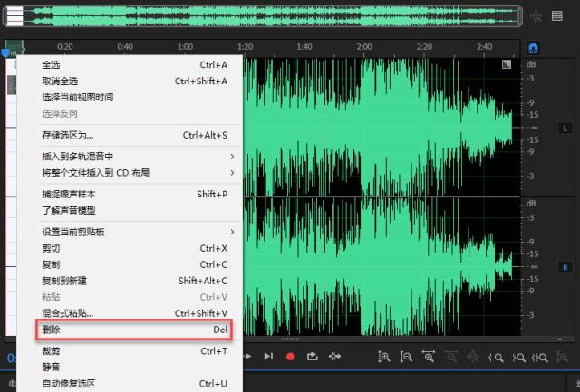Click the 2:00 mark on the time ruler
The image size is (580, 392).
click(364, 47)
